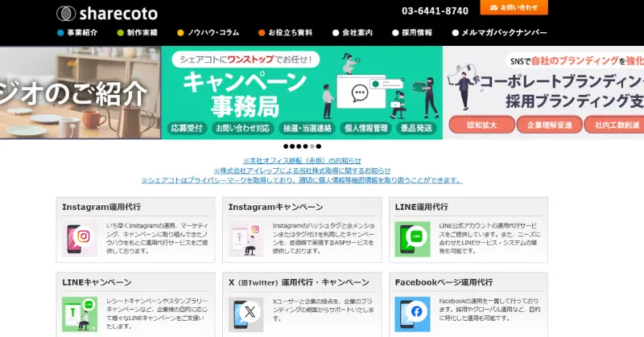Image resolution: width=644 pixels, height=337 pixels.
Task: Open 株式会社アイレップ stock acquisition notice
Action: pyautogui.click(x=302, y=171)
